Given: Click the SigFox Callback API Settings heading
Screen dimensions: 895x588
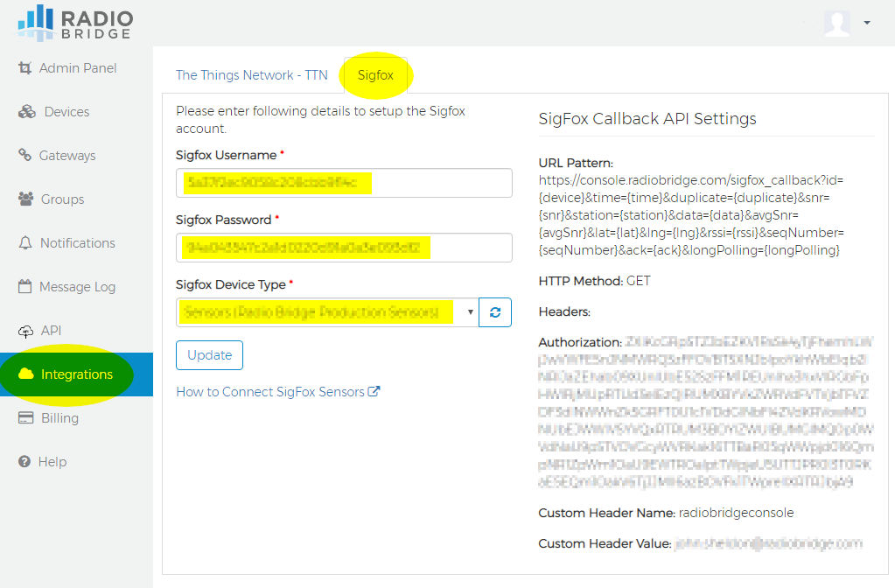Looking at the screenshot, I should pos(647,119).
